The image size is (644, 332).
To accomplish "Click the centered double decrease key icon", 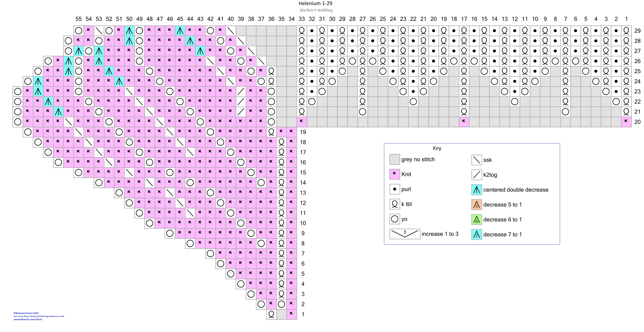I will (x=476, y=190).
